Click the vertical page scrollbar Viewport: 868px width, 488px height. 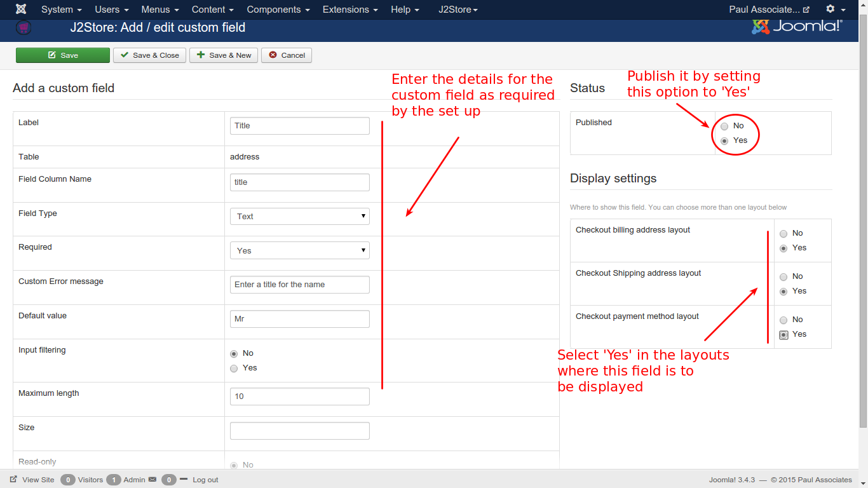pyautogui.click(x=862, y=222)
